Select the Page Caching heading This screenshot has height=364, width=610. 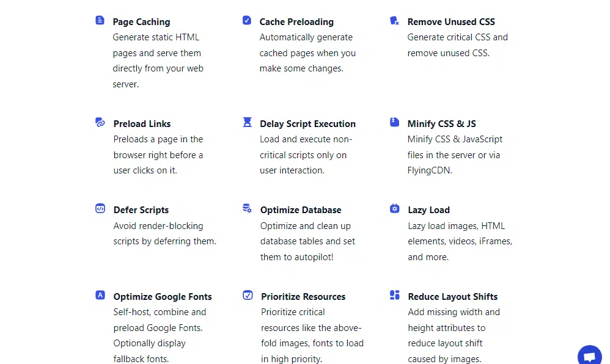[141, 22]
